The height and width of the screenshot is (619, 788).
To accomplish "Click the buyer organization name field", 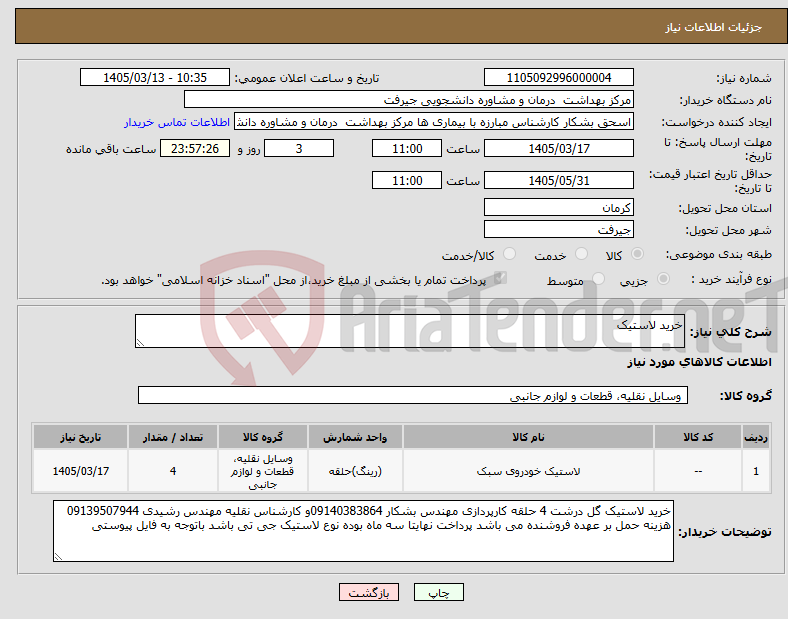I will point(409,99).
